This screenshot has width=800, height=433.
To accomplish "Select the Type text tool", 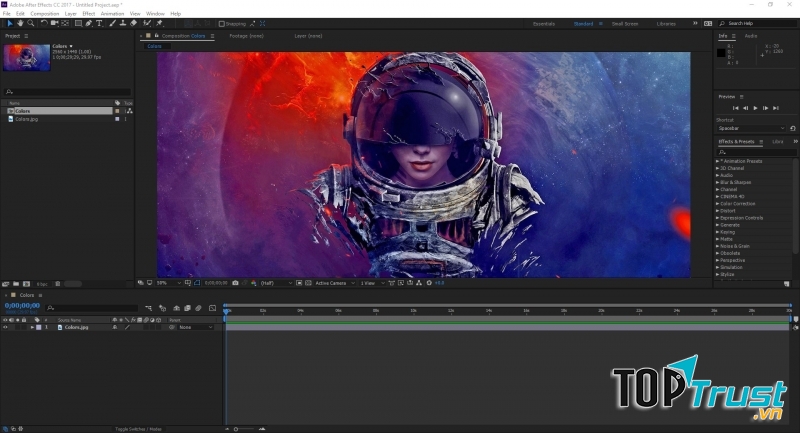I will point(99,23).
